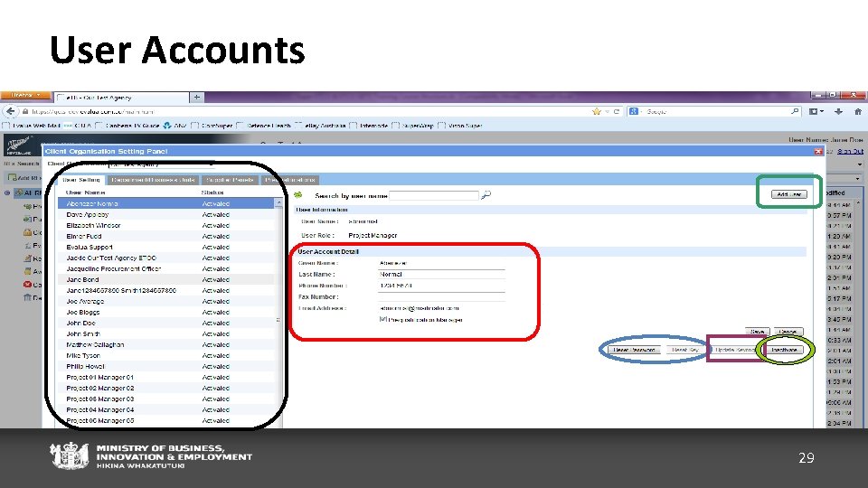The image size is (868, 488).
Task: Open the Prequalifications tab
Action: click(289, 180)
